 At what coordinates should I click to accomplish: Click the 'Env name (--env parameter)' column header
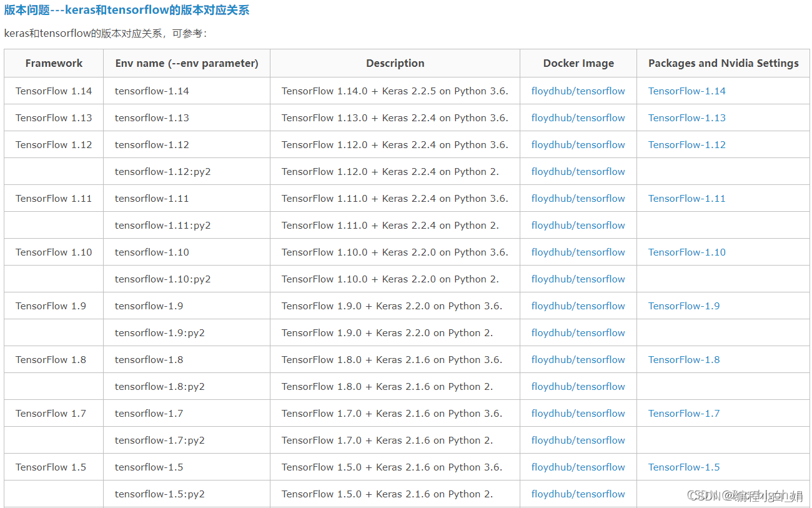187,63
